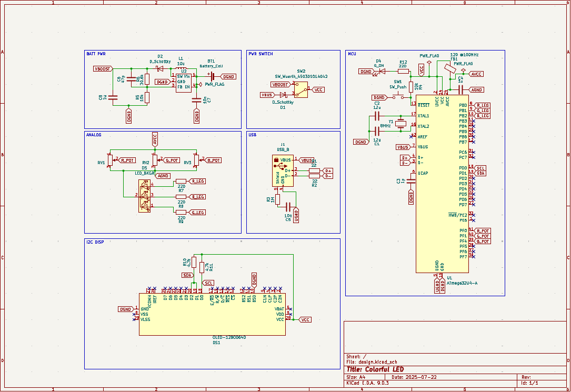The image size is (571, 392).
Task: Select capacitor C7 10n
Action: click(x=197, y=100)
